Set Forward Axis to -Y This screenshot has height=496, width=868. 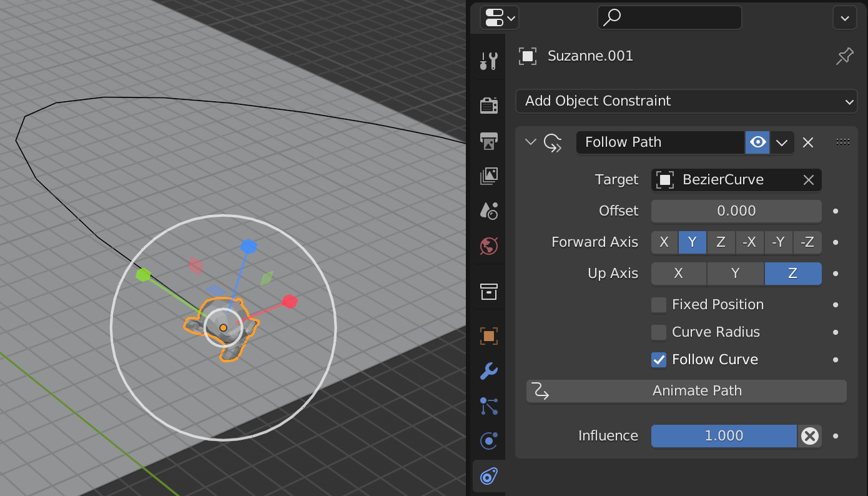778,242
